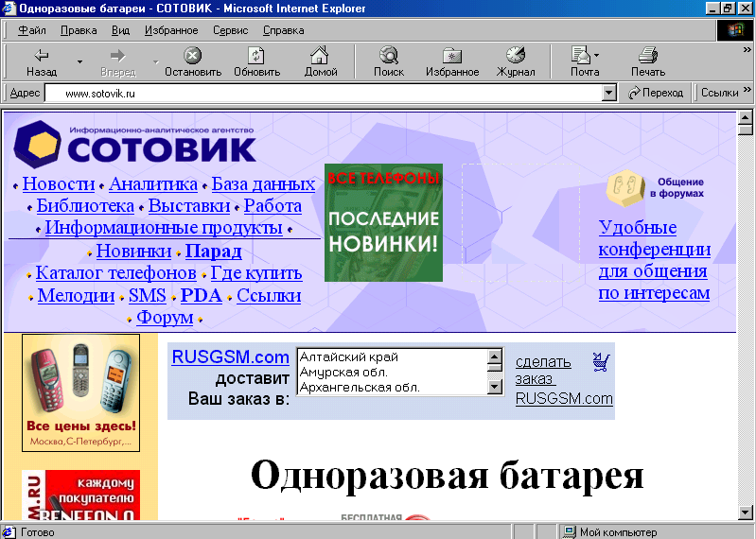Expand the Back button history dropdown arrow

pyautogui.click(x=79, y=61)
